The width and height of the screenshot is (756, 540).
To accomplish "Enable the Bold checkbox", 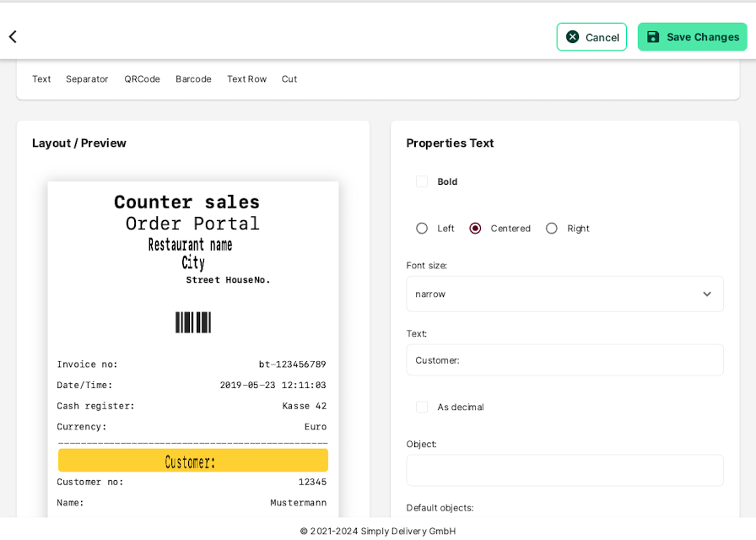I will 422,181.
